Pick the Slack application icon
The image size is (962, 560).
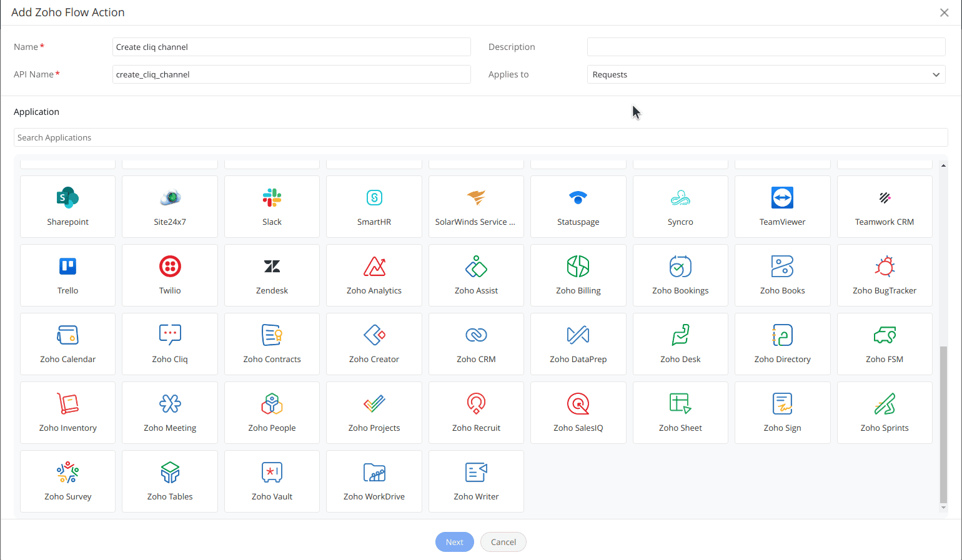(x=272, y=207)
